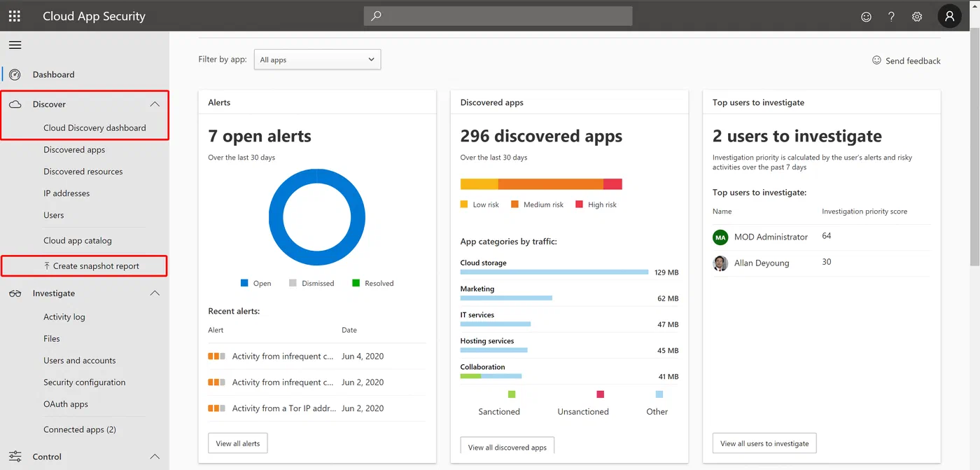Open the Filter by app dropdown

[317, 60]
